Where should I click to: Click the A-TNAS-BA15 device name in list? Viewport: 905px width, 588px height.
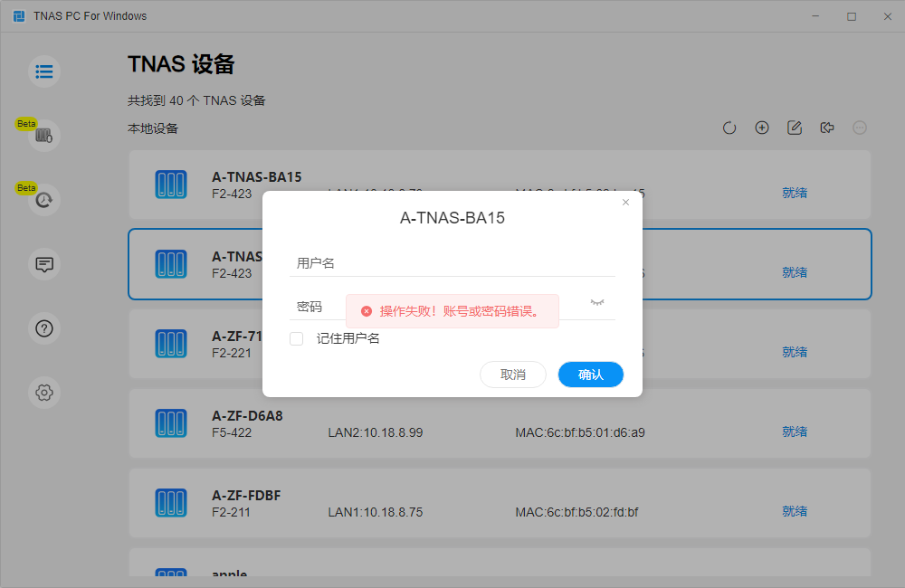(257, 177)
